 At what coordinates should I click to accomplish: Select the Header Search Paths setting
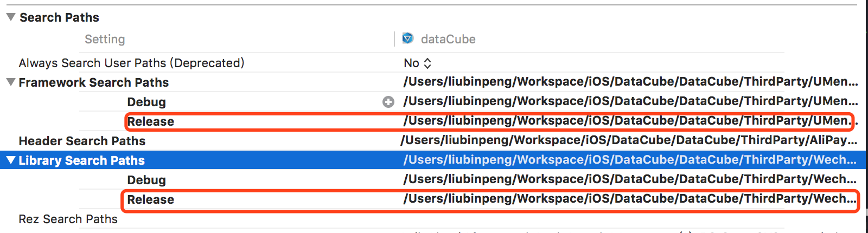82,141
